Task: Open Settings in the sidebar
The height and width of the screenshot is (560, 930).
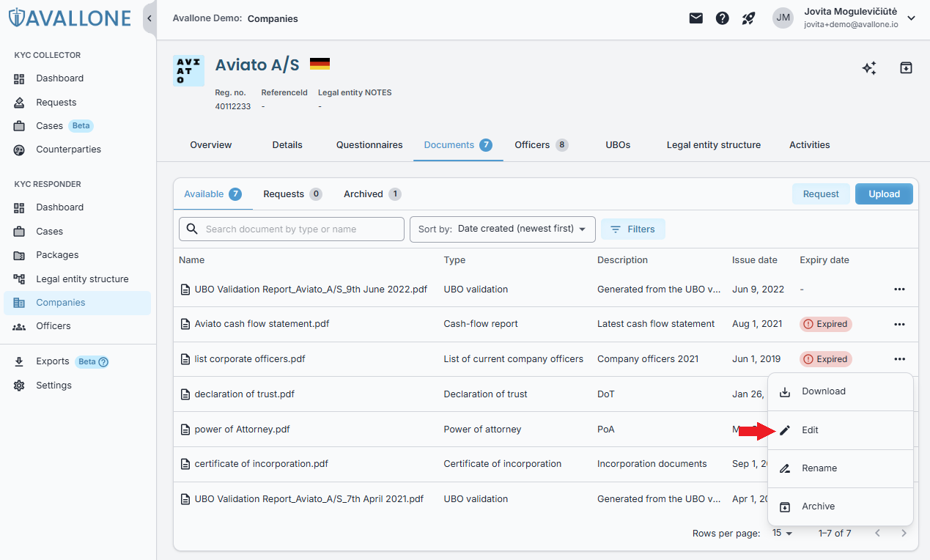Action: (77, 386)
